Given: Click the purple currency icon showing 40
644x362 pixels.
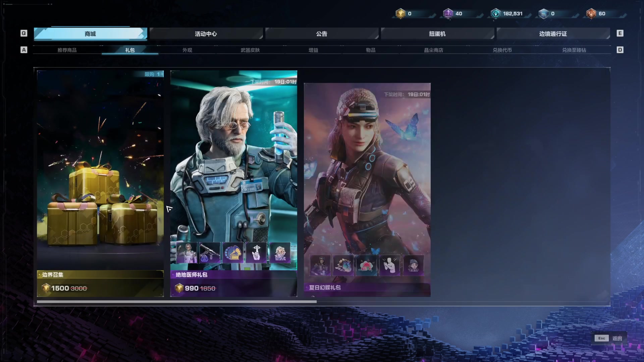Looking at the screenshot, I should tap(448, 13).
